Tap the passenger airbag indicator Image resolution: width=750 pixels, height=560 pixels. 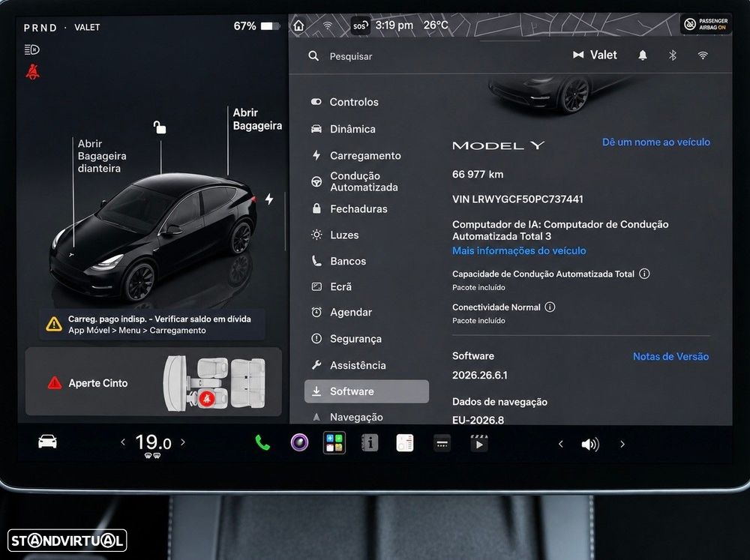pyautogui.click(x=706, y=24)
